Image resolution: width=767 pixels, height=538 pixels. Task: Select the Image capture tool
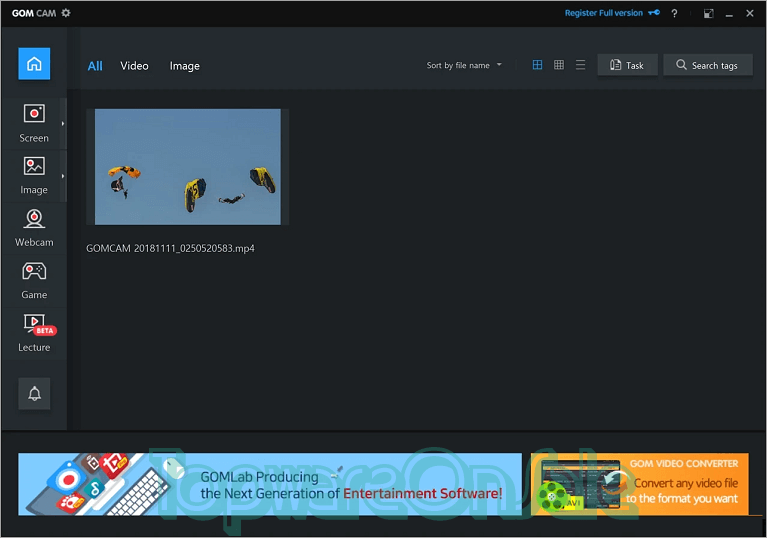coord(34,176)
